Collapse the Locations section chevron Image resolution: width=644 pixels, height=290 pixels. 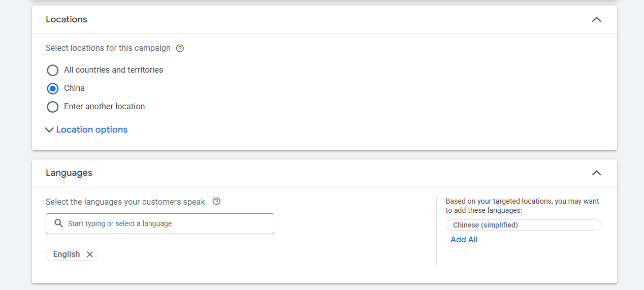pos(596,20)
